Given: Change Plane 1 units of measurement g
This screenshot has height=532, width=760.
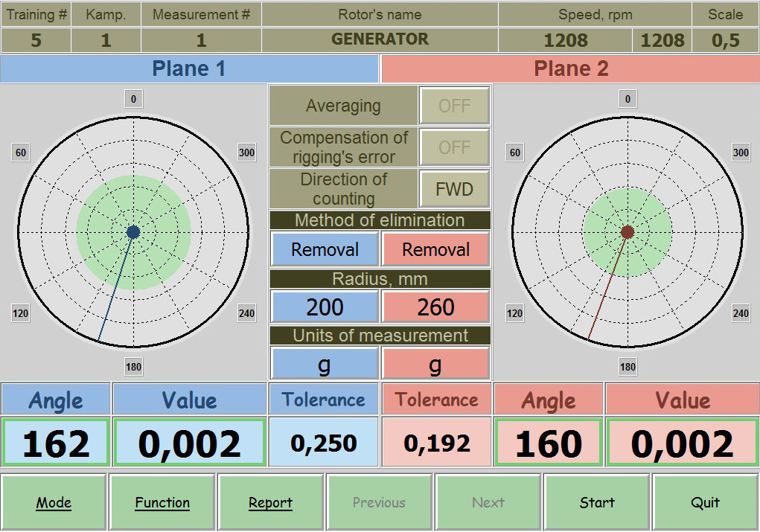Looking at the screenshot, I should point(325,364).
